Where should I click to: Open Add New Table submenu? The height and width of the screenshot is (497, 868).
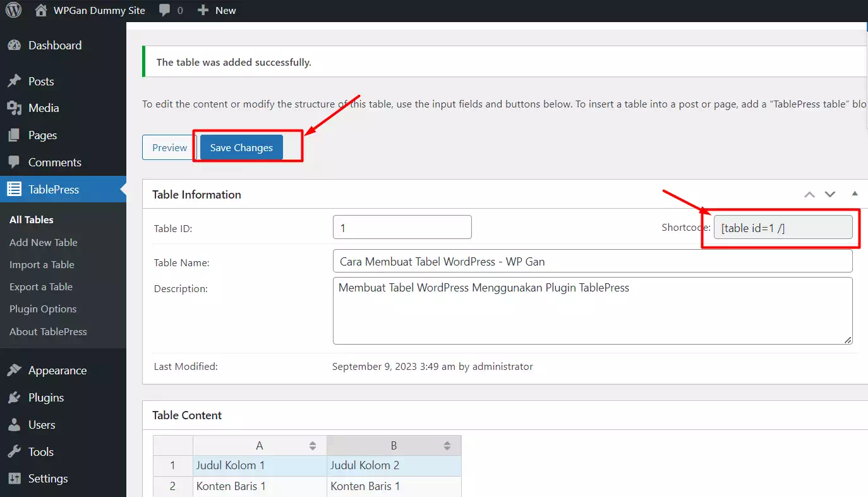44,242
